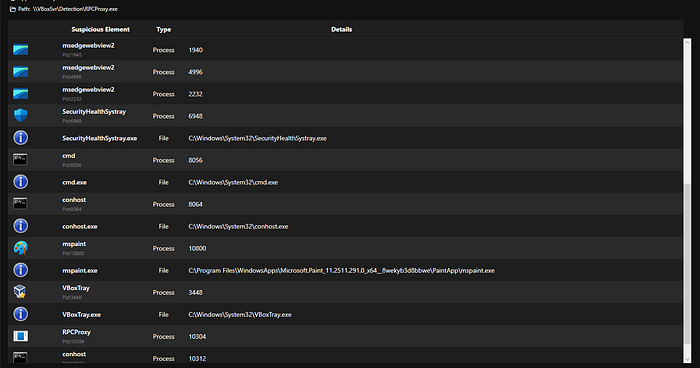Click the C:\Windows\System32\cmd.exe path

pyautogui.click(x=233, y=182)
